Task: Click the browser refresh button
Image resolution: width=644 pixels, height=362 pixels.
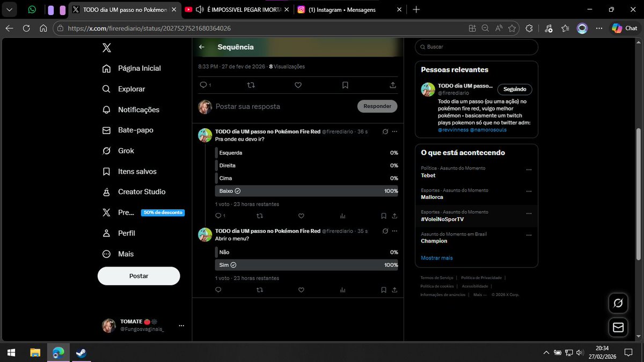Action: pos(26,28)
